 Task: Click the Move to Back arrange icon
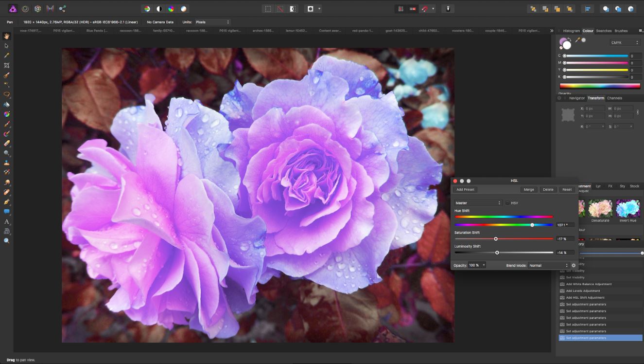point(533,9)
